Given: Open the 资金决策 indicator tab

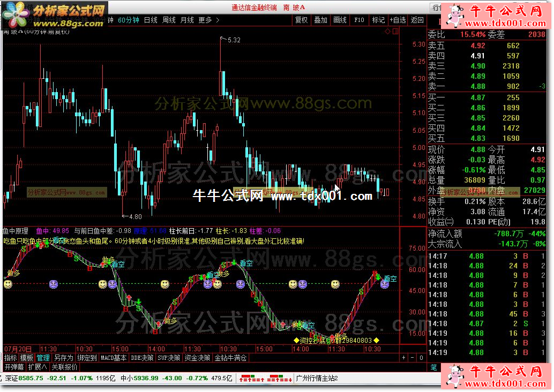Looking at the screenshot, I should point(197,358).
